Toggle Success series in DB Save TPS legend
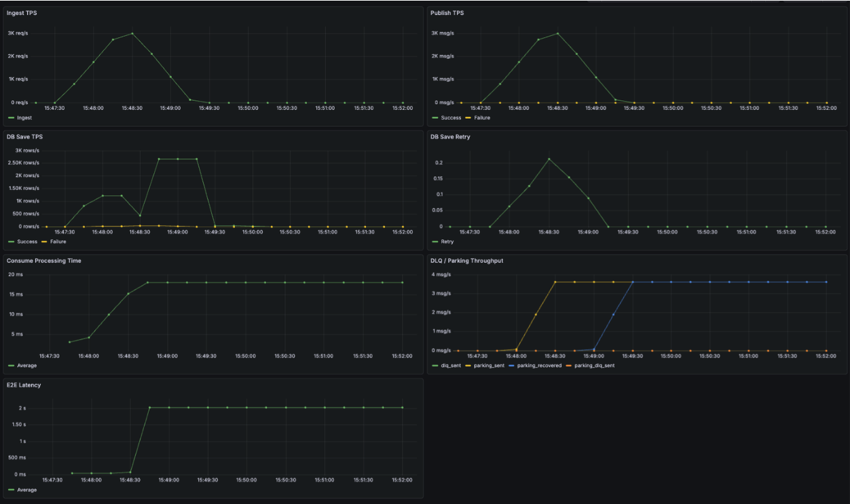Screen dimensions: 850x504 27,242
